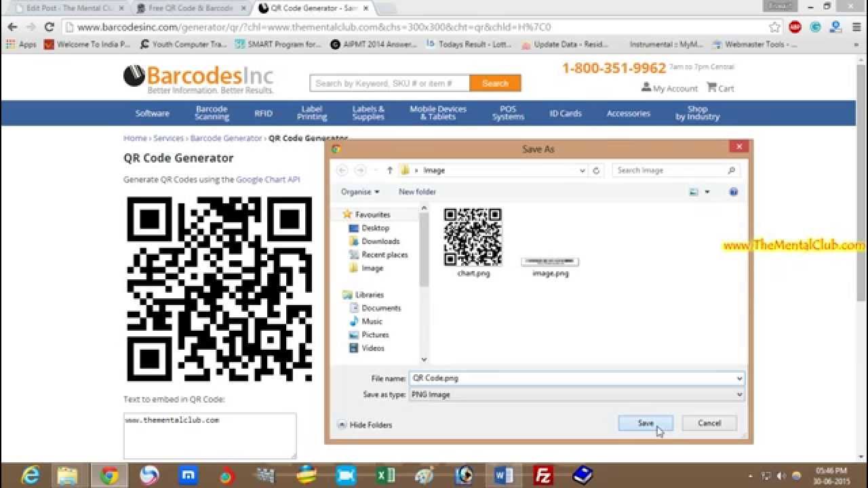This screenshot has height=488, width=868.
Task: Open the view options dropdown arrow
Action: 707,192
